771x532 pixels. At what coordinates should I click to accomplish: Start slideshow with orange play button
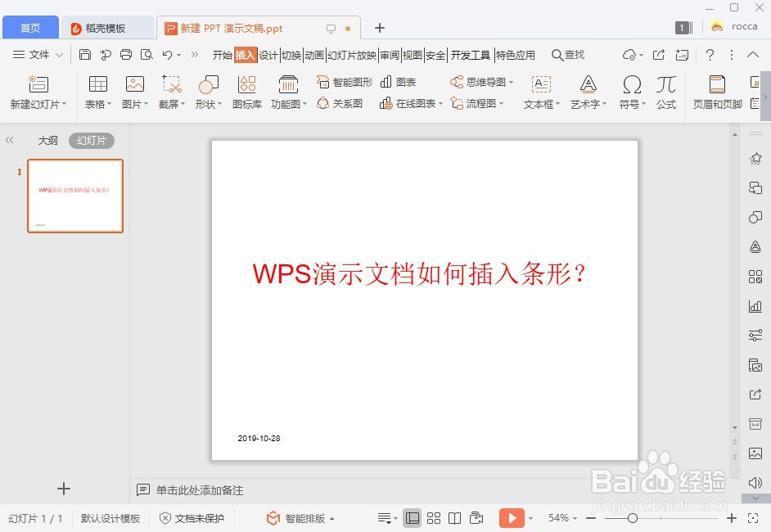[512, 518]
